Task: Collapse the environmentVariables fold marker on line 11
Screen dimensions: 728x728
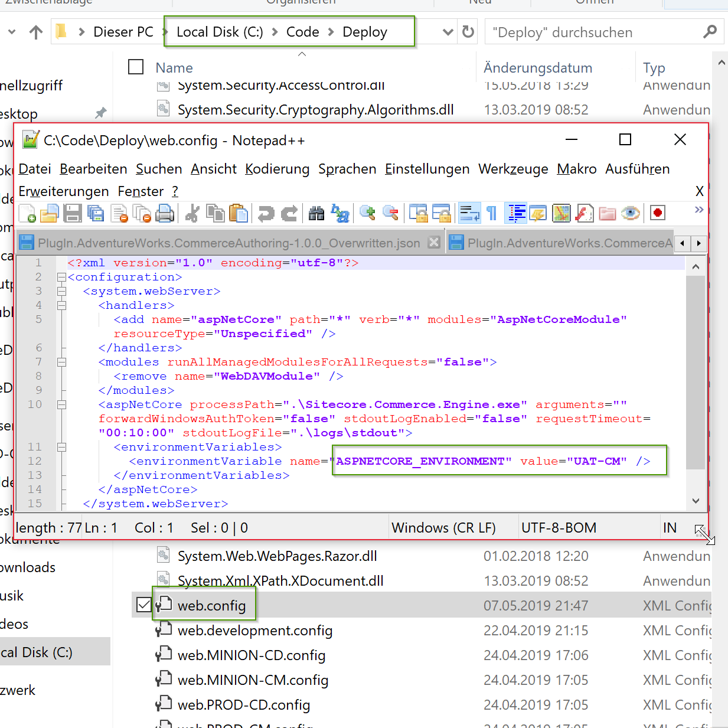Action: [x=61, y=447]
